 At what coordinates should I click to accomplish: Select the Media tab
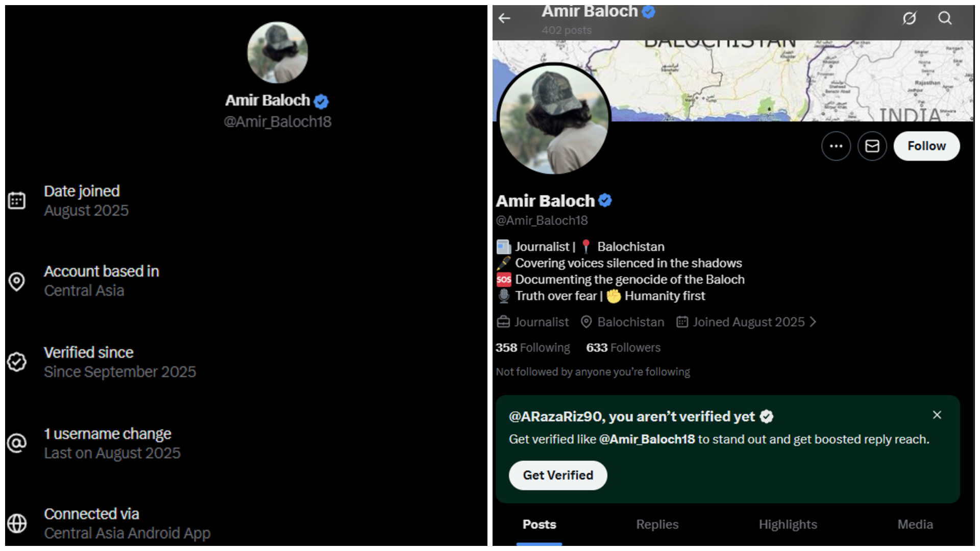point(915,524)
